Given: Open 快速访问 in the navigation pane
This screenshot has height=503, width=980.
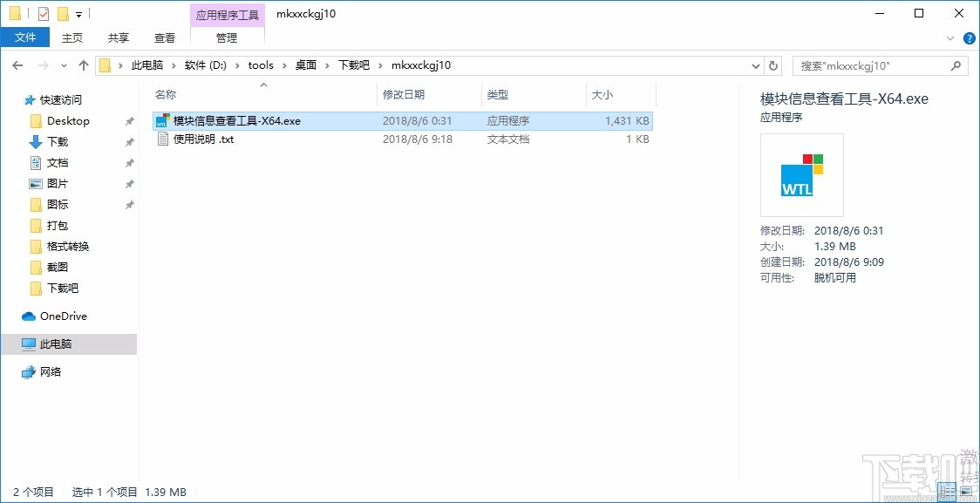Looking at the screenshot, I should [61, 100].
